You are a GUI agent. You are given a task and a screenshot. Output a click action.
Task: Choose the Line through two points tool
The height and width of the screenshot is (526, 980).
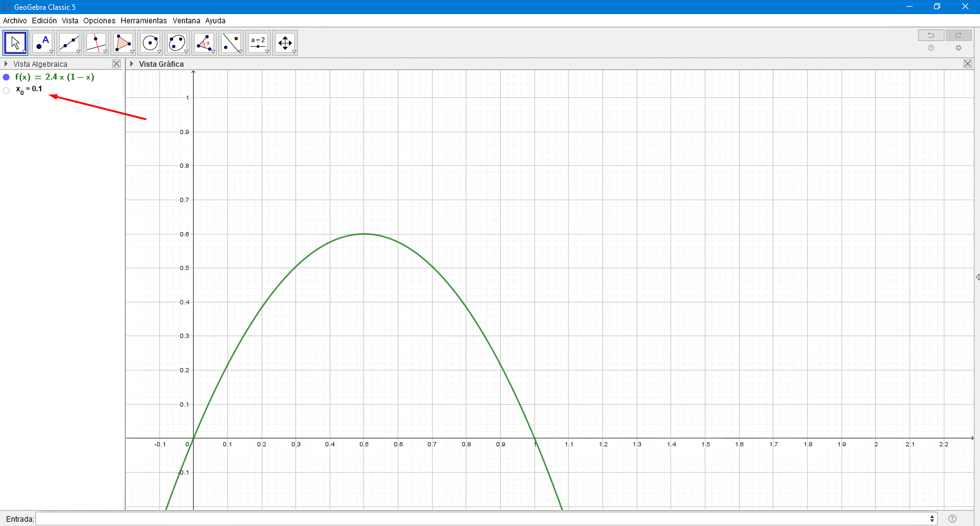69,42
